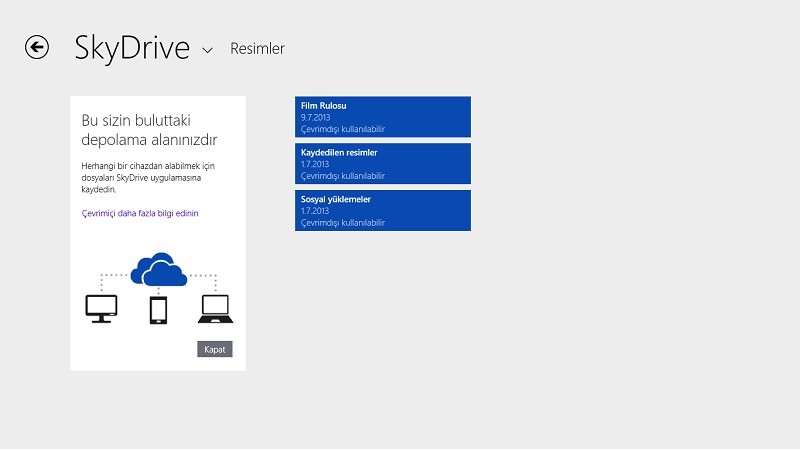Click the laptop icon in the card

tap(215, 309)
